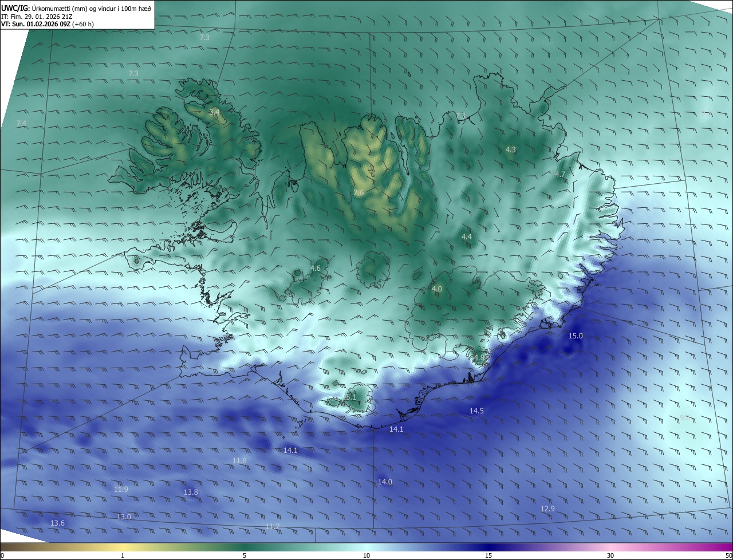Click the 4.3 value label on map
Viewport: 733px width, 560px height.
click(x=511, y=149)
